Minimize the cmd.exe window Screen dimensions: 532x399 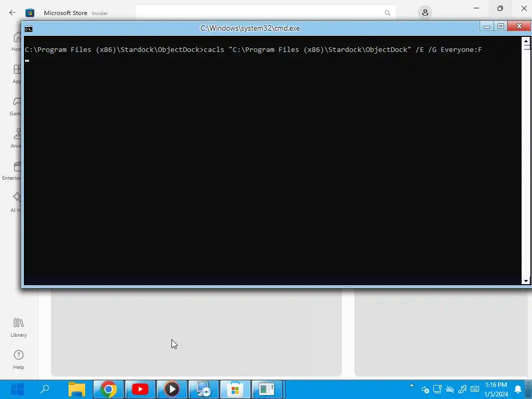[x=486, y=26]
